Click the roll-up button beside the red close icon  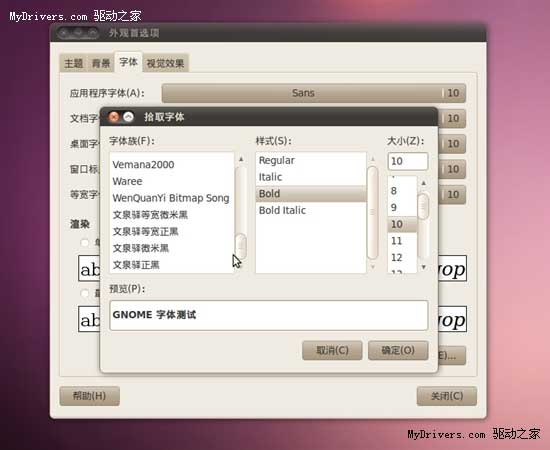pyautogui.click(x=128, y=117)
